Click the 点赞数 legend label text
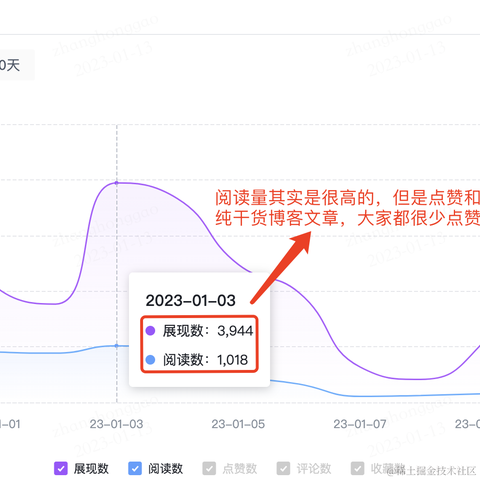Viewport: 480px width, 480px height. click(x=240, y=468)
